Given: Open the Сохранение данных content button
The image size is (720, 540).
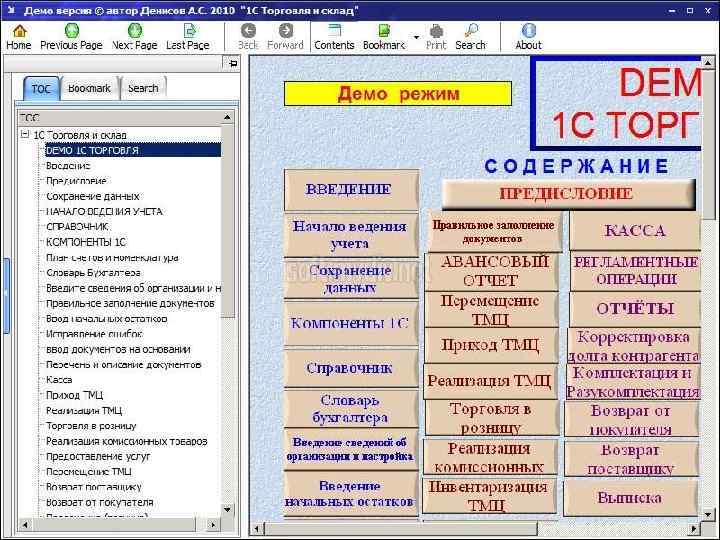Looking at the screenshot, I should coord(351,279).
